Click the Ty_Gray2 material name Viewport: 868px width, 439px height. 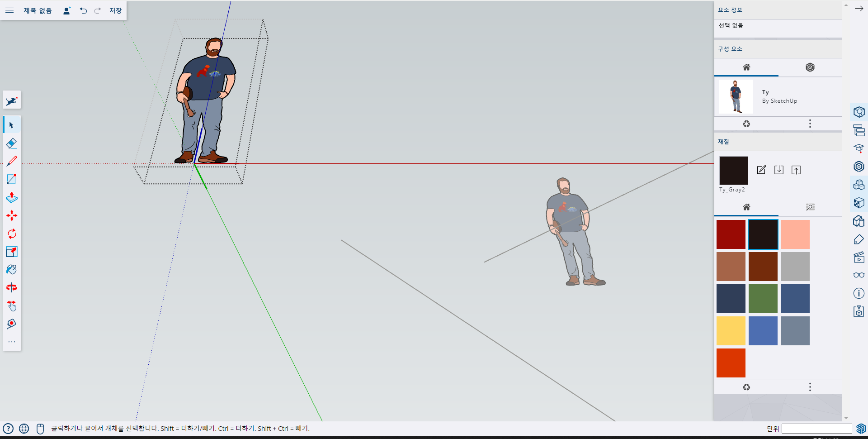732,190
